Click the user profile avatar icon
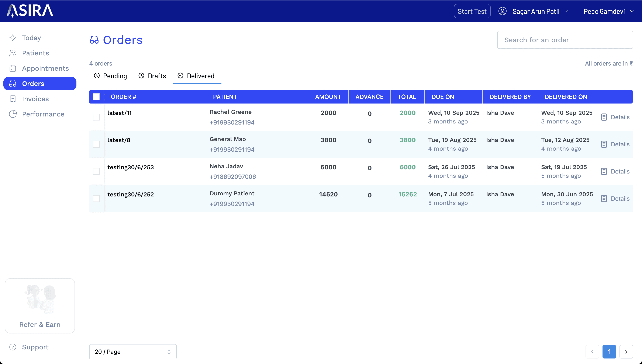The height and width of the screenshot is (364, 642). 502,11
